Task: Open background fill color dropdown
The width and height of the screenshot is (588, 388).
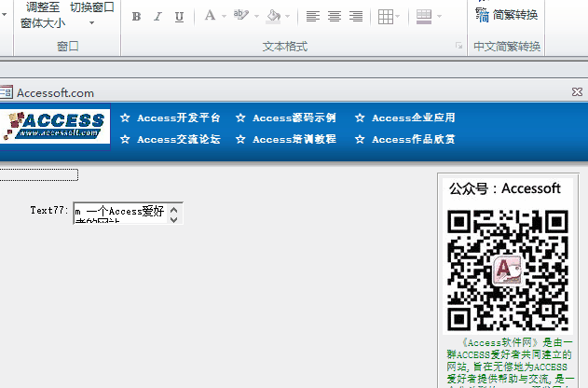Action: pos(288,16)
